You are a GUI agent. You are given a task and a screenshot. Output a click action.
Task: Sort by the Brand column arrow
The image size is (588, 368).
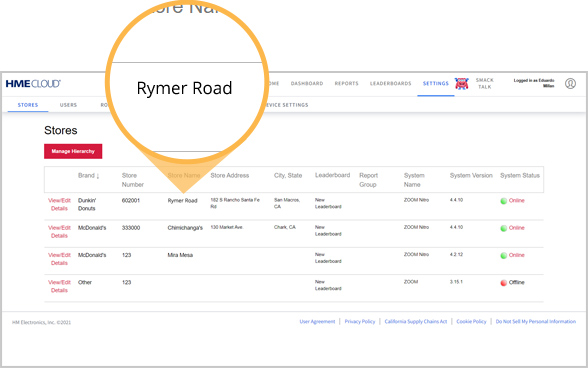point(98,176)
